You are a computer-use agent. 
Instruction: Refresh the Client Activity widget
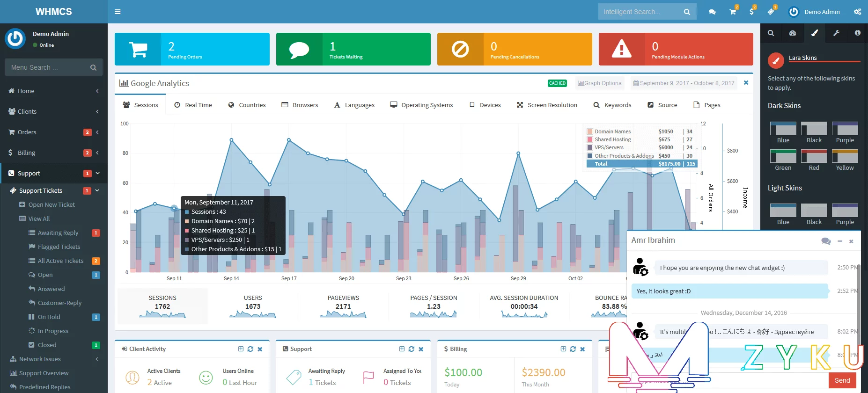point(250,349)
